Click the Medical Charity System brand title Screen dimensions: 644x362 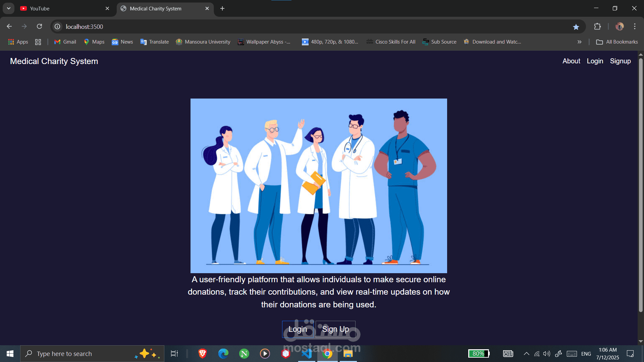(x=54, y=61)
